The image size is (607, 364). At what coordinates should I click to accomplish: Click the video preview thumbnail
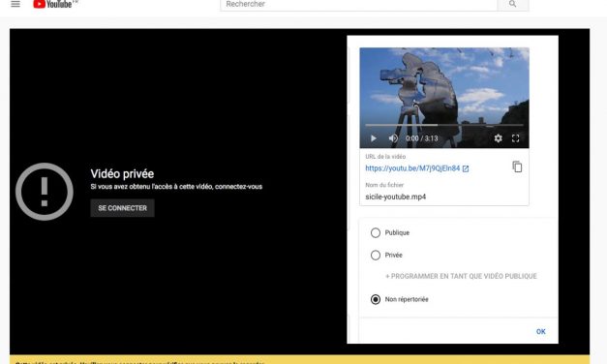pos(444,98)
